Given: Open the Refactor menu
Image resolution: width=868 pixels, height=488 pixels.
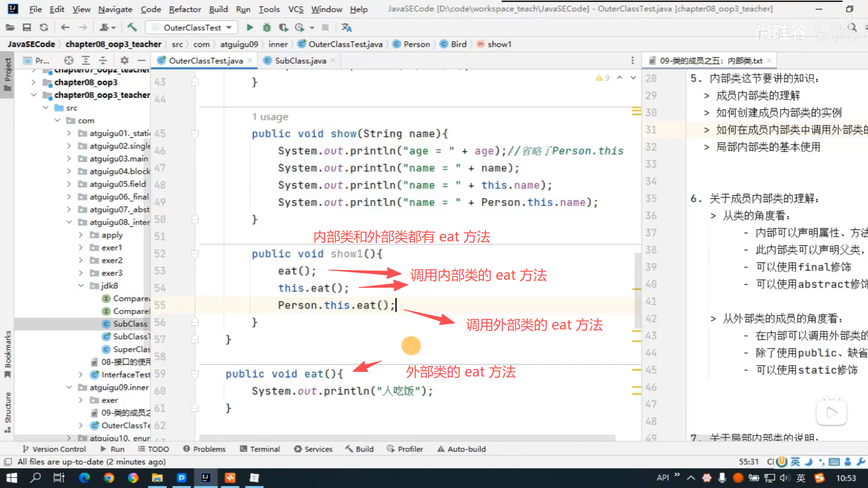Looking at the screenshot, I should coord(184,9).
